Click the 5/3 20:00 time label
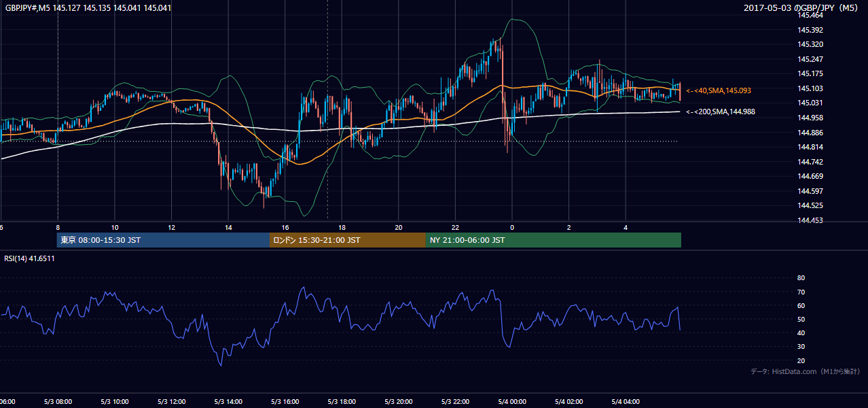The width and height of the screenshot is (868, 408). (399, 402)
